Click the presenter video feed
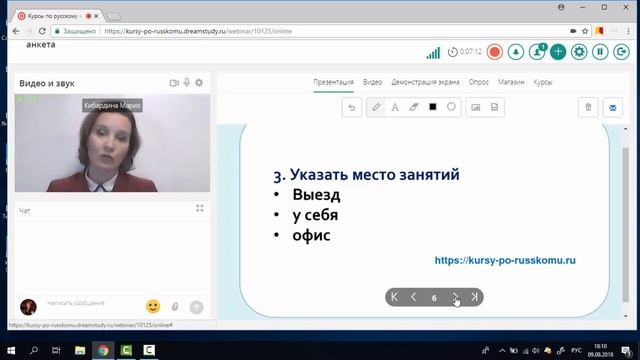 pos(112,143)
